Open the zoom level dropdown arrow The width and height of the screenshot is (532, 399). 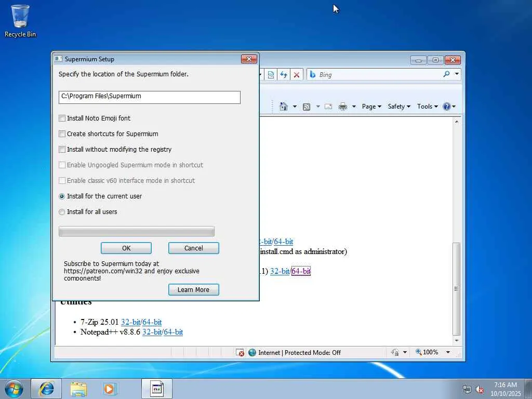448,352
